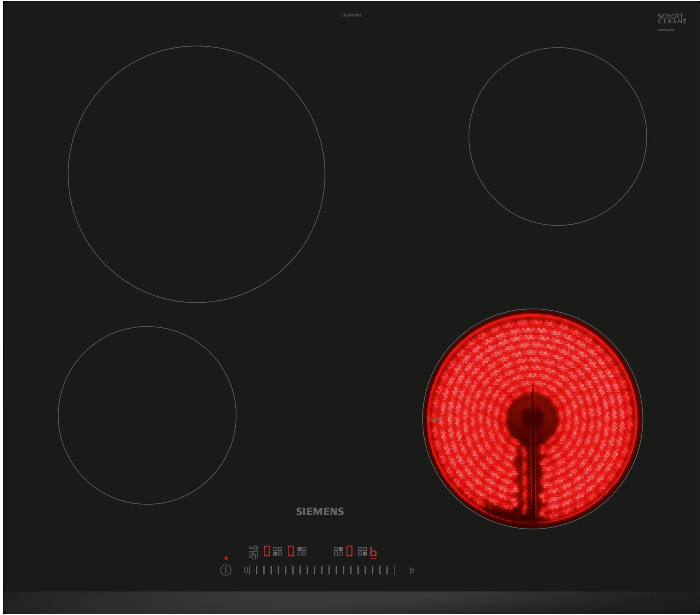This screenshot has height=615, width=700.
Task: Click the SIEMENS brand logo
Action: 320,511
